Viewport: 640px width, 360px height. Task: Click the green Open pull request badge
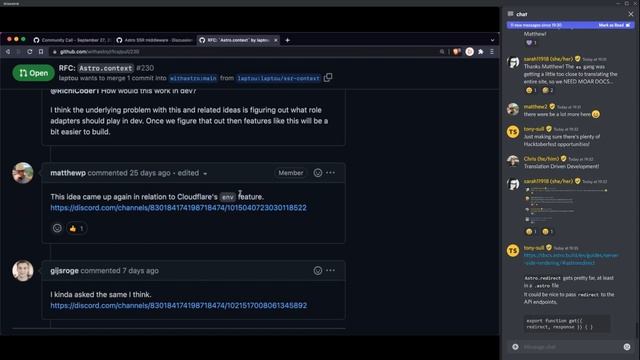click(33, 73)
